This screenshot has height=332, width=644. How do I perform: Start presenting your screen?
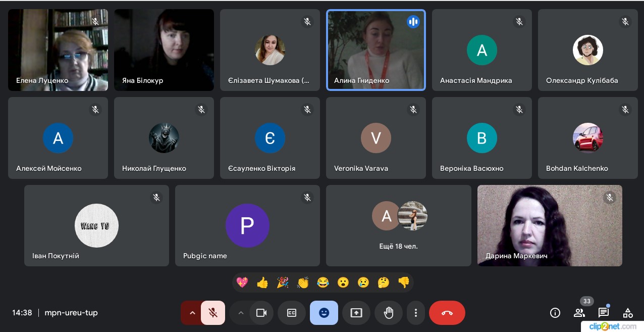(356, 313)
